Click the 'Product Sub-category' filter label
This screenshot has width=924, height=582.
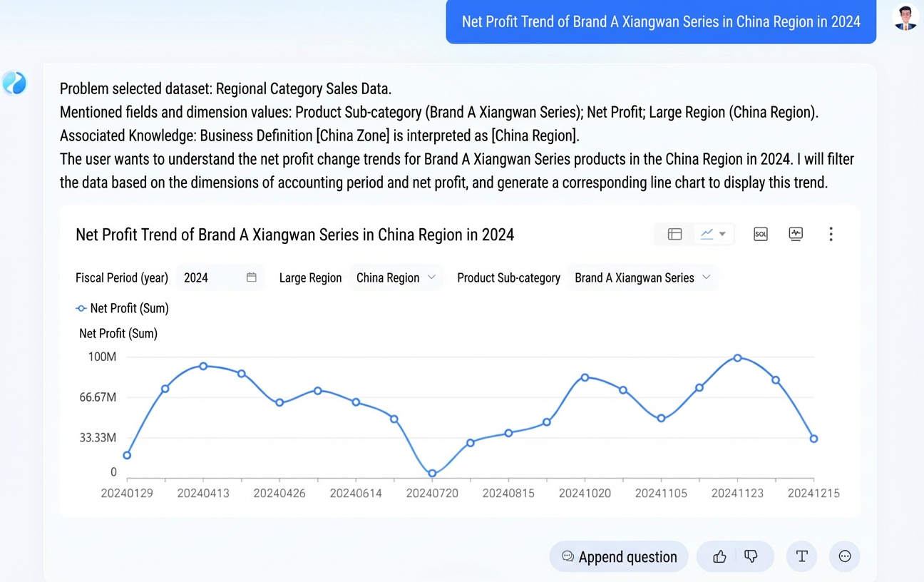point(508,277)
